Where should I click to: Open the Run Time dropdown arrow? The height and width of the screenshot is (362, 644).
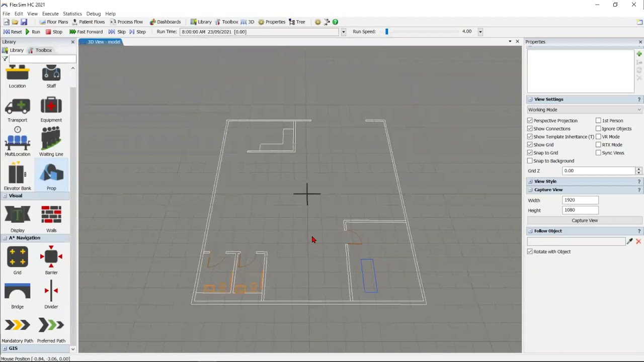tap(343, 32)
